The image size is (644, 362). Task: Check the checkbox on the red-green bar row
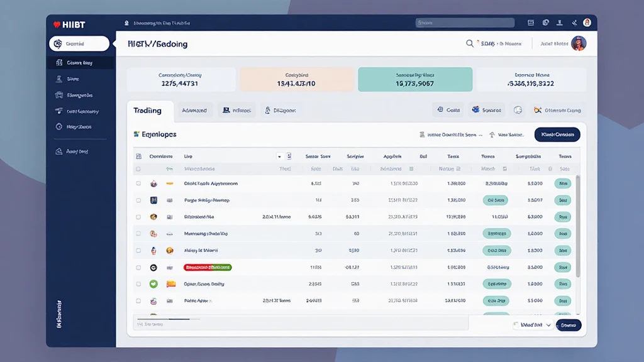point(138,267)
